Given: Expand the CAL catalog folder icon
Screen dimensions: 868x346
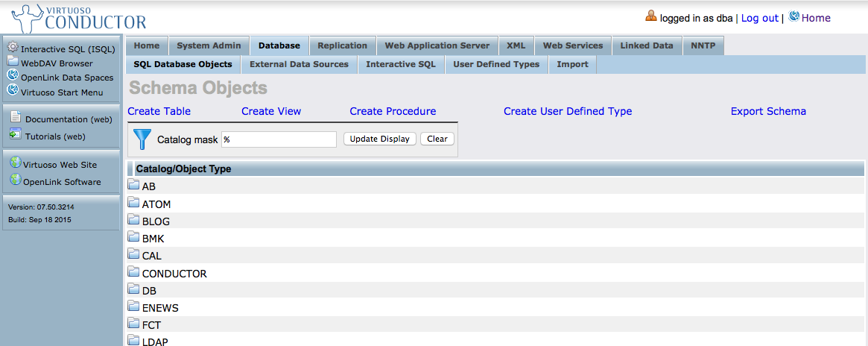Looking at the screenshot, I should 133,254.
